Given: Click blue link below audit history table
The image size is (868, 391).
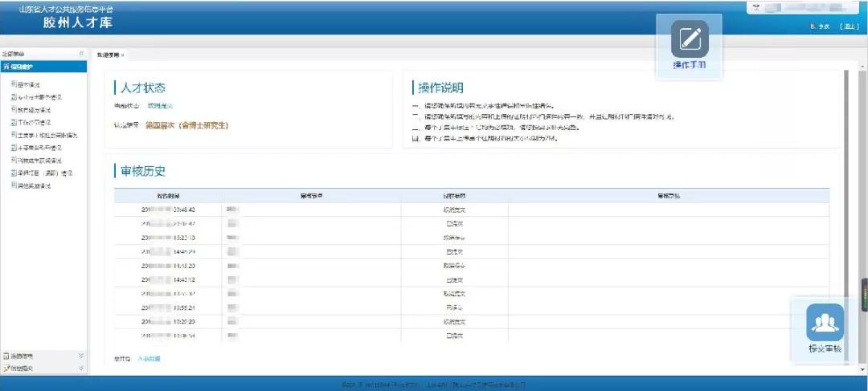Looking at the screenshot, I should [x=148, y=358].
